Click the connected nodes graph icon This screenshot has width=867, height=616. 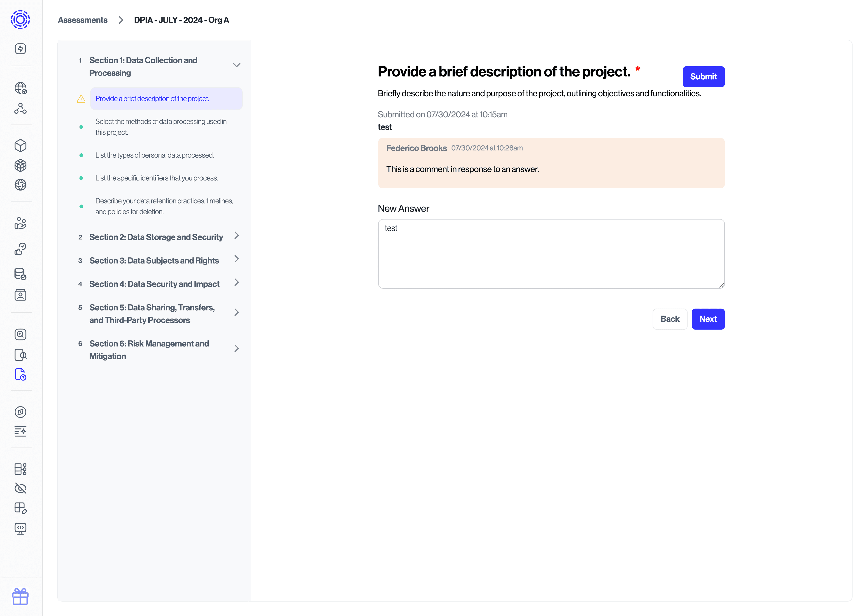pyautogui.click(x=21, y=108)
